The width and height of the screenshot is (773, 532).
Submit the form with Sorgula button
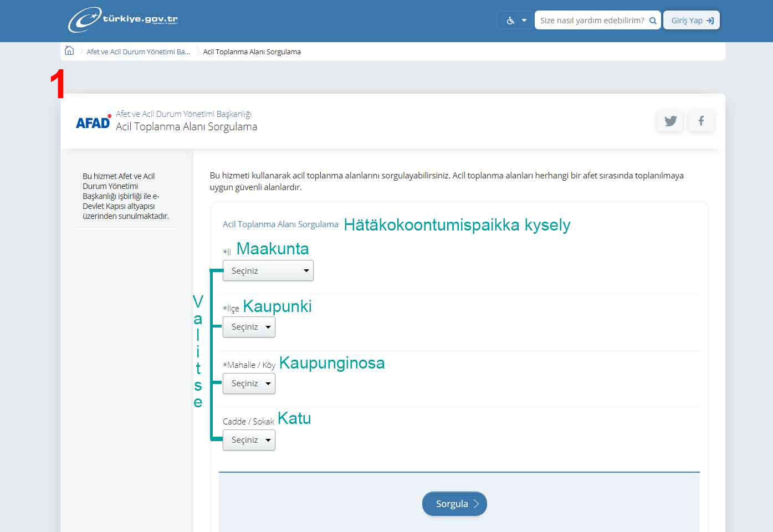tap(453, 504)
